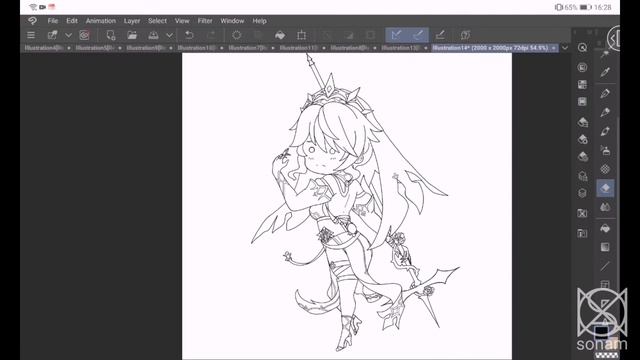This screenshot has width=640, height=360.
Task: Open the Animation menu
Action: pyautogui.click(x=101, y=21)
